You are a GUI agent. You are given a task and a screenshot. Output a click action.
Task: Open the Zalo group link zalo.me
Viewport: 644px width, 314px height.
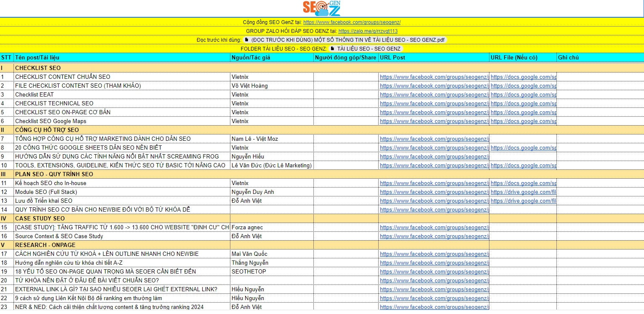coord(368,31)
